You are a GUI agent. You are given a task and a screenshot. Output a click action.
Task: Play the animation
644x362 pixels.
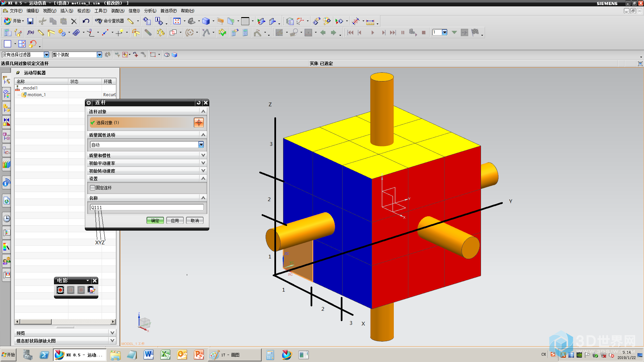(x=372, y=33)
